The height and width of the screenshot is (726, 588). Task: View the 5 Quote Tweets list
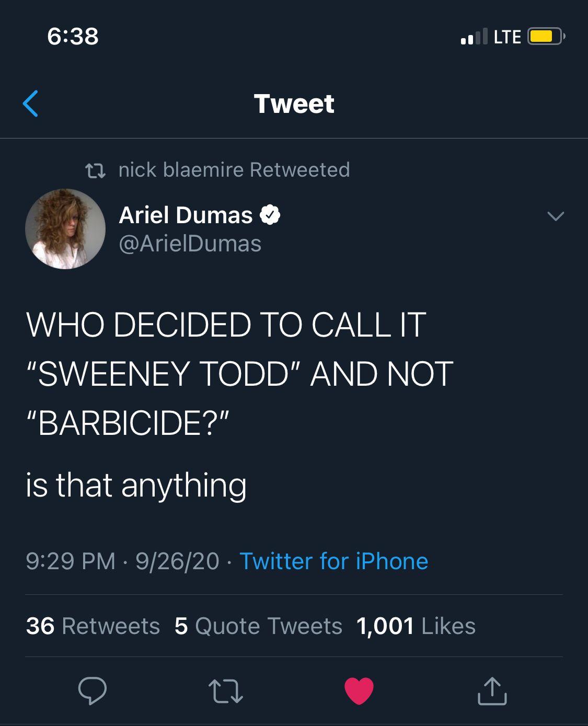click(x=258, y=626)
